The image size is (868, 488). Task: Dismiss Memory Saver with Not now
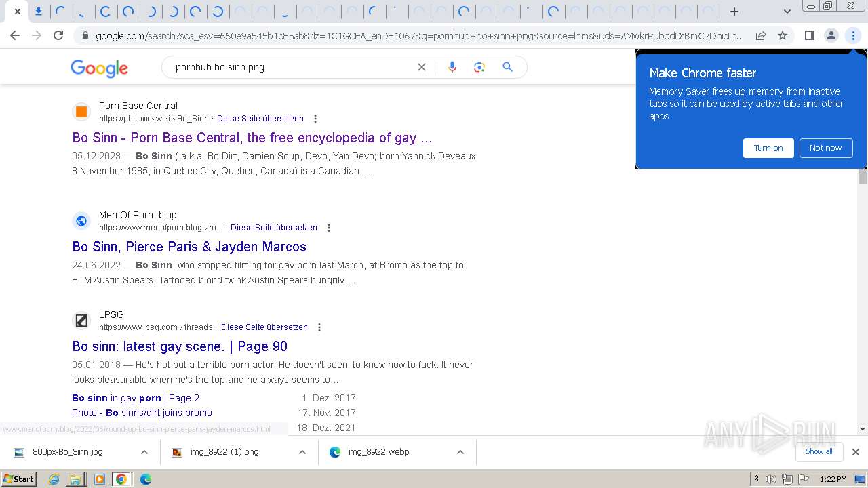[825, 148]
